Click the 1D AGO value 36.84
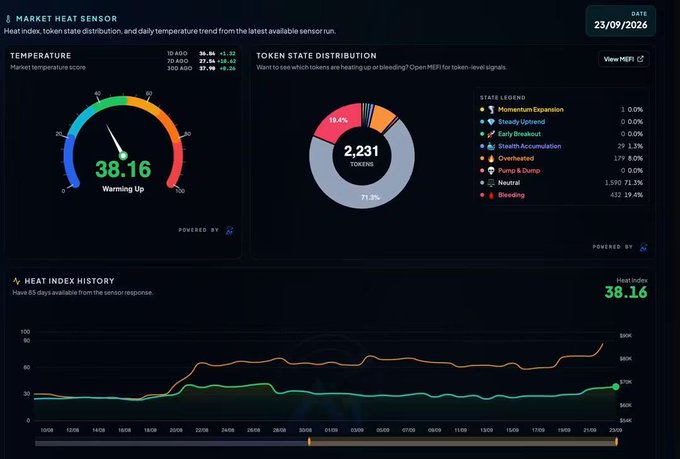The width and height of the screenshot is (680, 459). coord(207,54)
